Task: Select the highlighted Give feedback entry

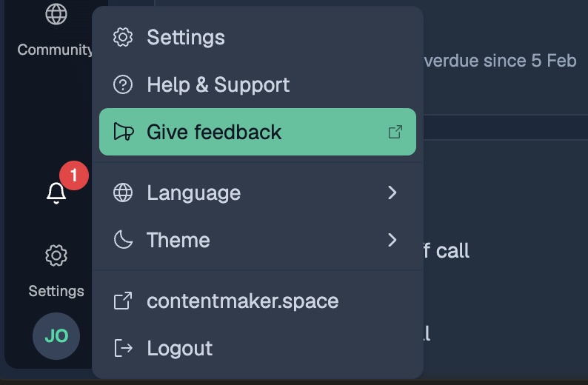Action: coord(258,132)
